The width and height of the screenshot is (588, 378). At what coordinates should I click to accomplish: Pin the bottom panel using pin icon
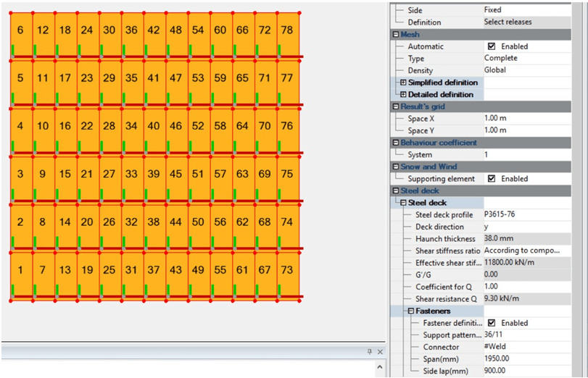tap(369, 352)
